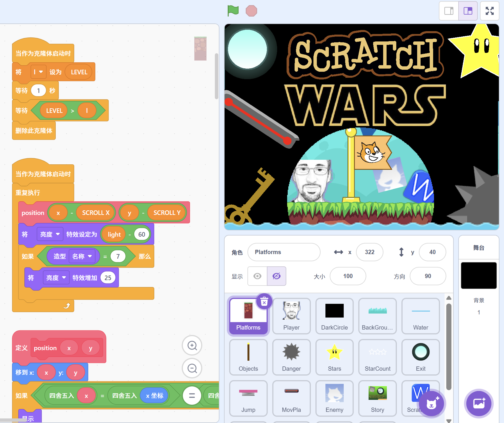The image size is (504, 423).
Task: Edit the wait 1 second value
Action: pyautogui.click(x=38, y=91)
